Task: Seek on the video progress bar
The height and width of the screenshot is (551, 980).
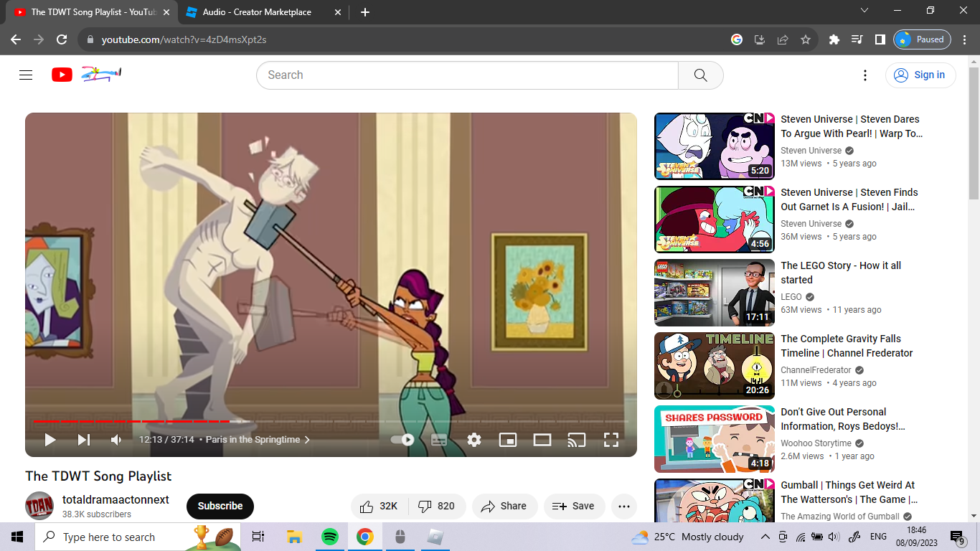Action: (x=331, y=421)
